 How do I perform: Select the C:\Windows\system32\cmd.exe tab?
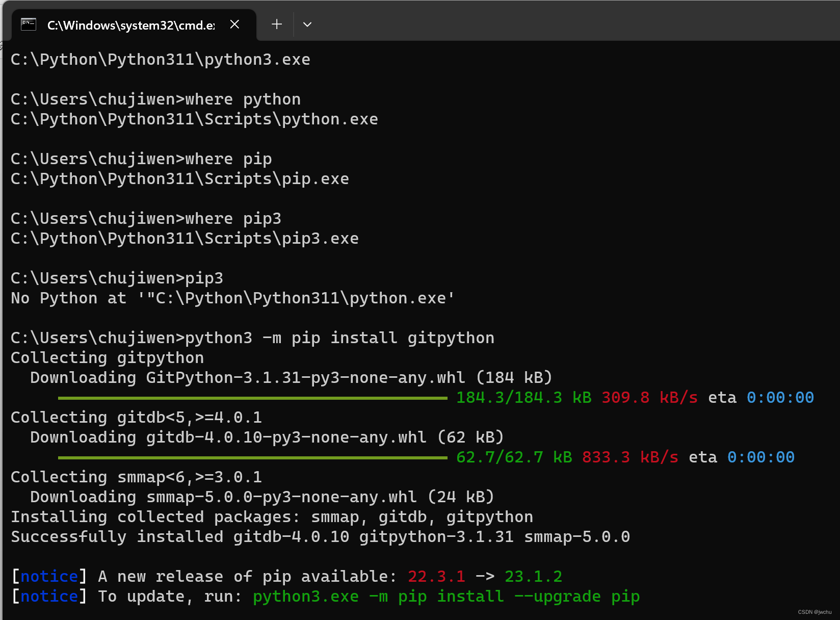[133, 24]
